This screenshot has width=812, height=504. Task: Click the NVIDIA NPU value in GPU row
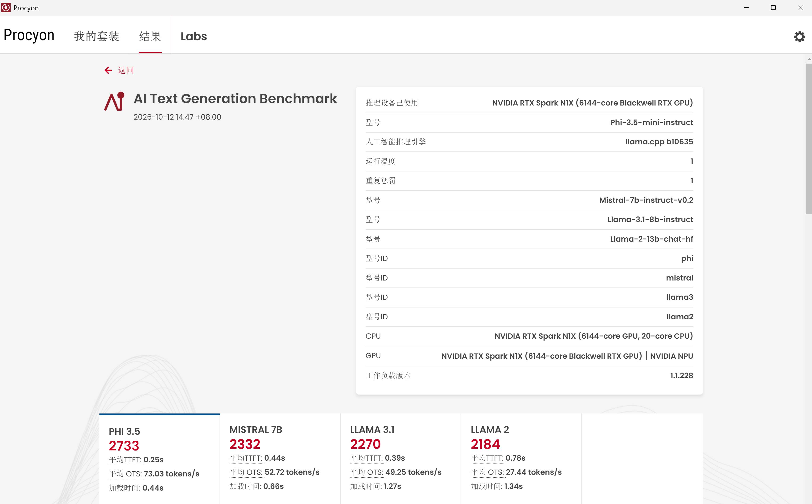[x=672, y=356]
